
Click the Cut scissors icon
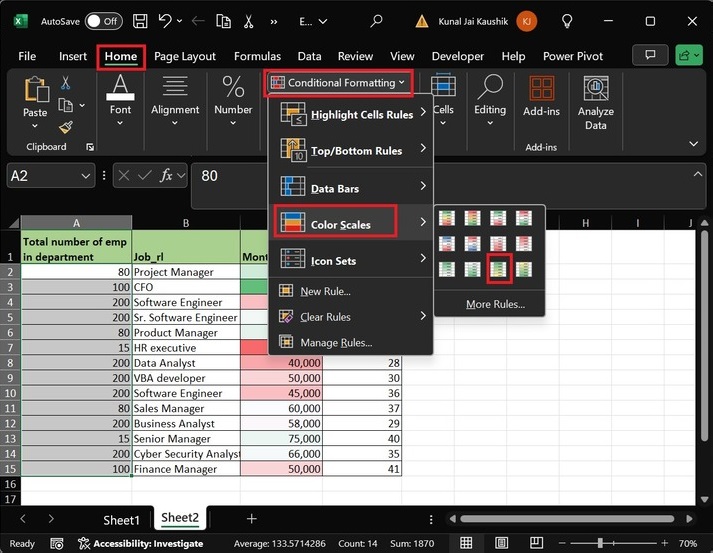tap(66, 84)
